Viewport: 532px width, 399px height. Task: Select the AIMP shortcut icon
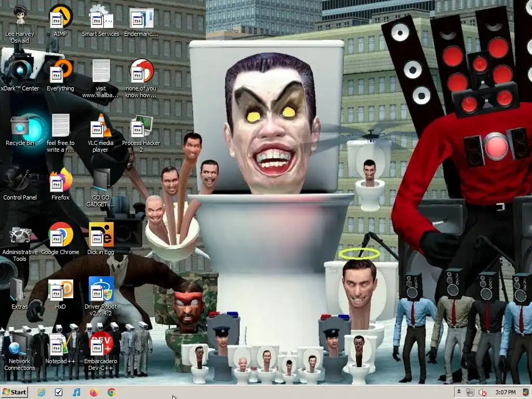tap(60, 21)
